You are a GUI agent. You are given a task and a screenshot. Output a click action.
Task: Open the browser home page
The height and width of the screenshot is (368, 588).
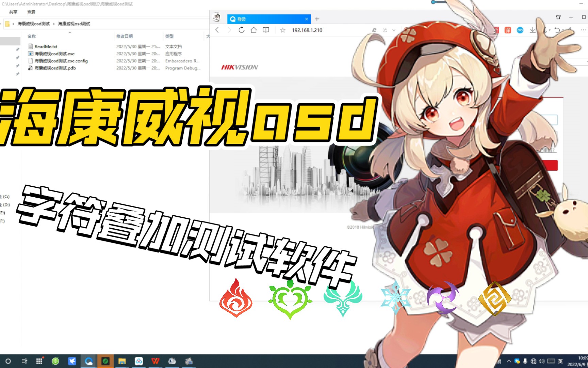254,30
